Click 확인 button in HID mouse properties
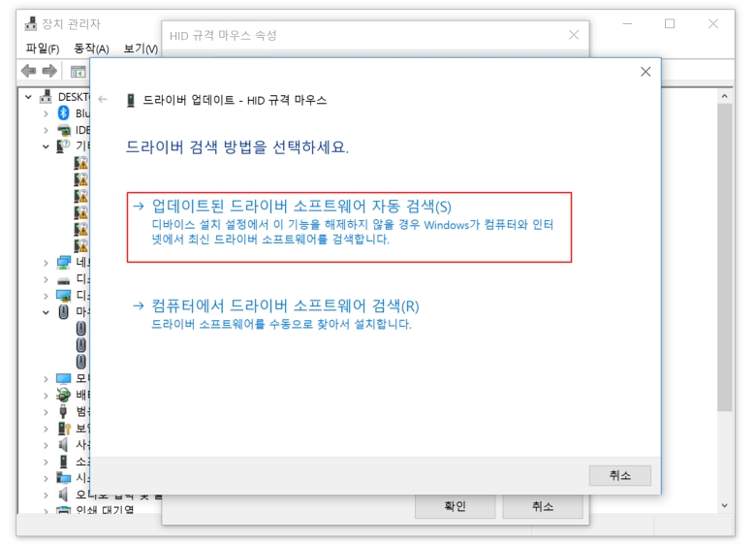The height and width of the screenshot is (545, 756). (x=455, y=506)
